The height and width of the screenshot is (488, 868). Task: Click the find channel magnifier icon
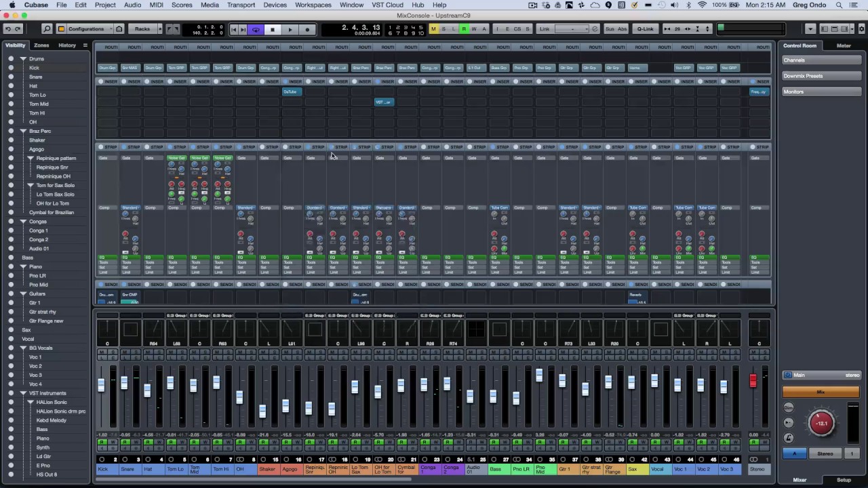click(x=47, y=29)
